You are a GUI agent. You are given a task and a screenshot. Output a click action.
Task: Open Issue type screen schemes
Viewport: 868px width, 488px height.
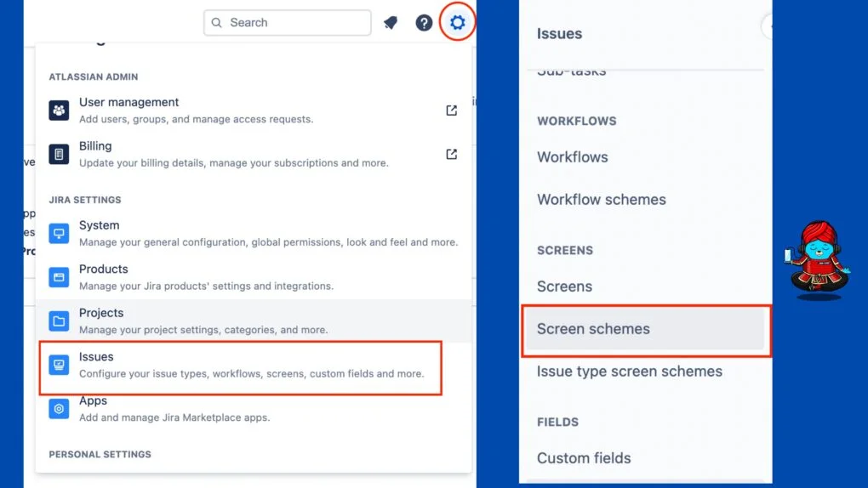(630, 372)
